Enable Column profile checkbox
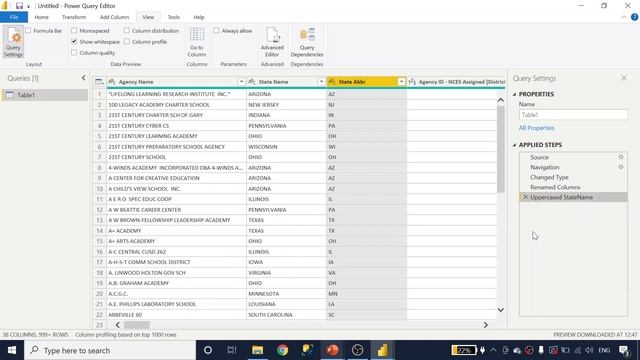This screenshot has height=360, width=640. point(127,42)
